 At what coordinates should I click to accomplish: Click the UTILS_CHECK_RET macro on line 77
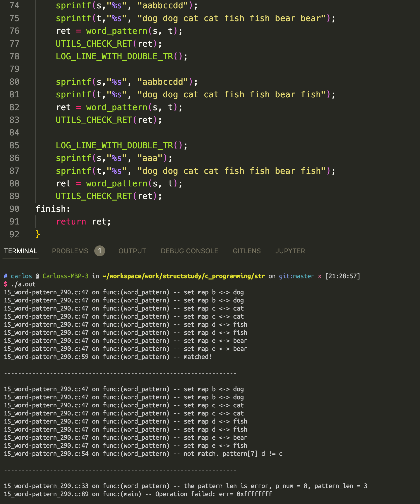click(x=96, y=43)
